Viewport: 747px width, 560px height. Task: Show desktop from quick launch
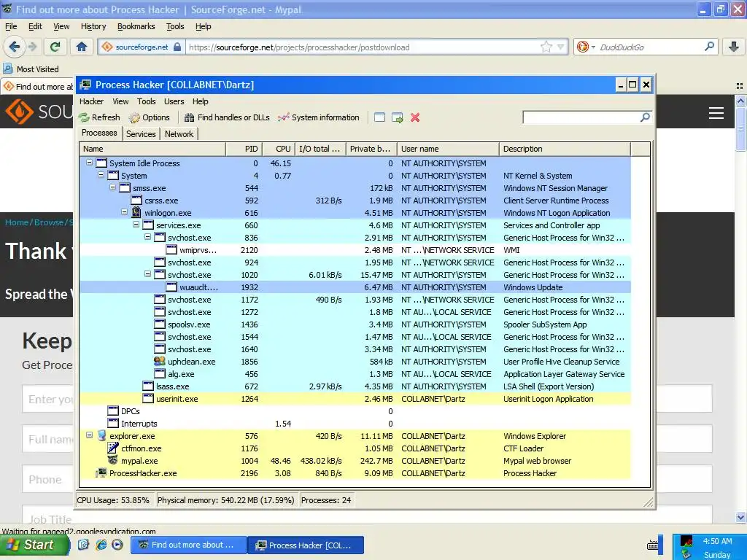click(83, 545)
